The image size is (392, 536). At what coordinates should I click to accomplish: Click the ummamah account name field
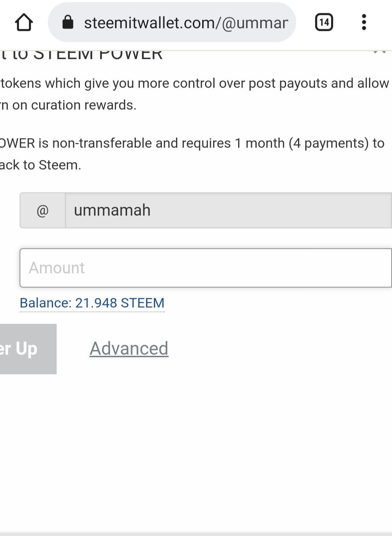(228, 211)
